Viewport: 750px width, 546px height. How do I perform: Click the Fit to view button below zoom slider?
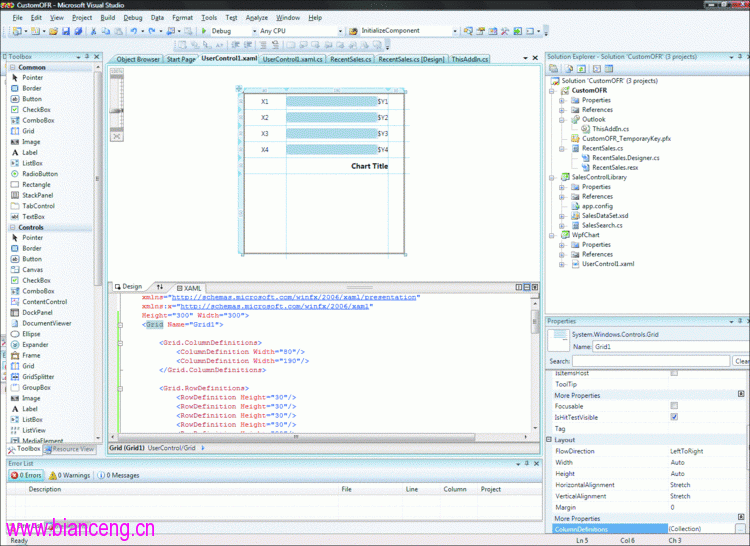[x=117, y=137]
